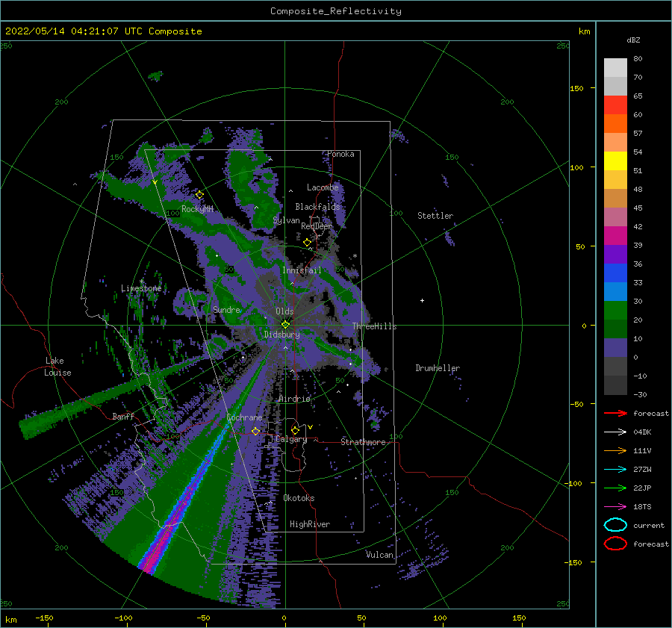Pick the yellow 51-54 dBZ color swatch
Viewport: 672px width, 628px height.
pos(615,161)
